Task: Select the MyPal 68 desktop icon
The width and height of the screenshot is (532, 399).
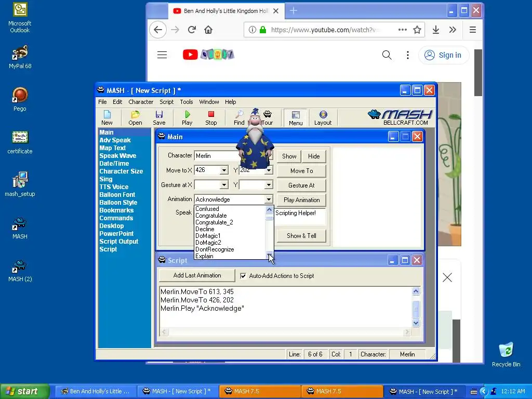Action: [20, 57]
